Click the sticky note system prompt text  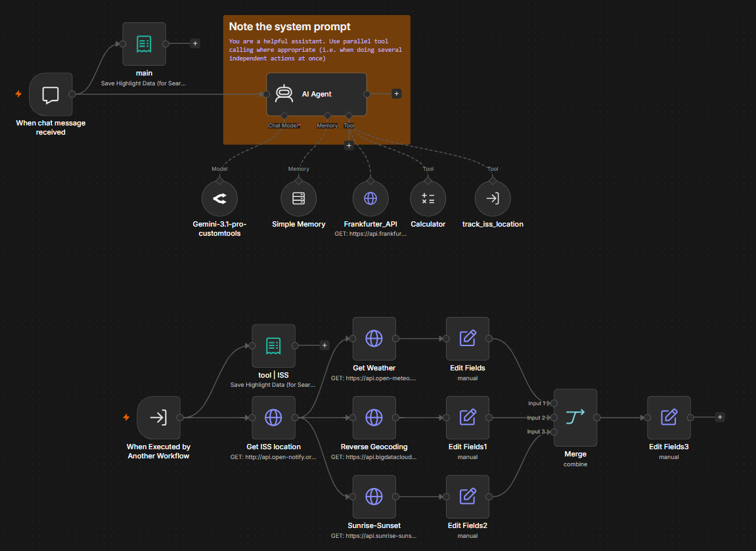[315, 50]
